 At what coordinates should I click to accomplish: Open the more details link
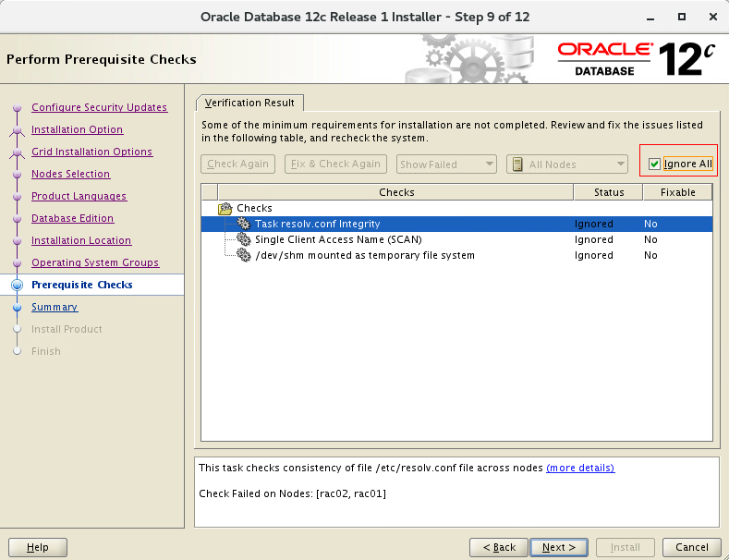580,468
